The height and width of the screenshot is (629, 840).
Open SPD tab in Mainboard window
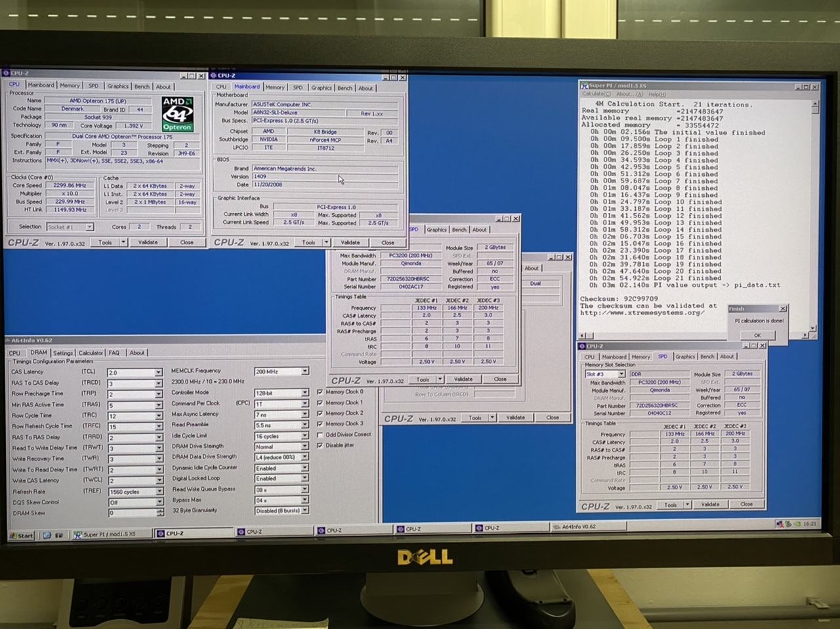click(x=297, y=87)
